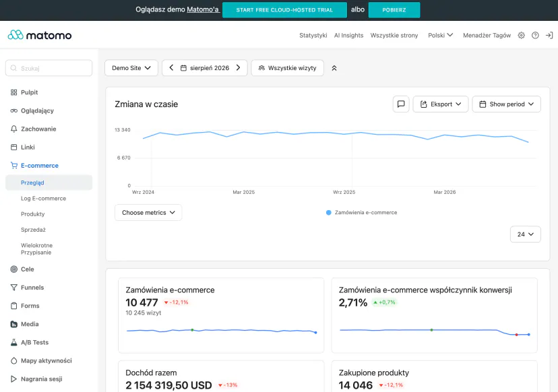
Task: Select Produkty in the sidebar
Action: point(33,214)
